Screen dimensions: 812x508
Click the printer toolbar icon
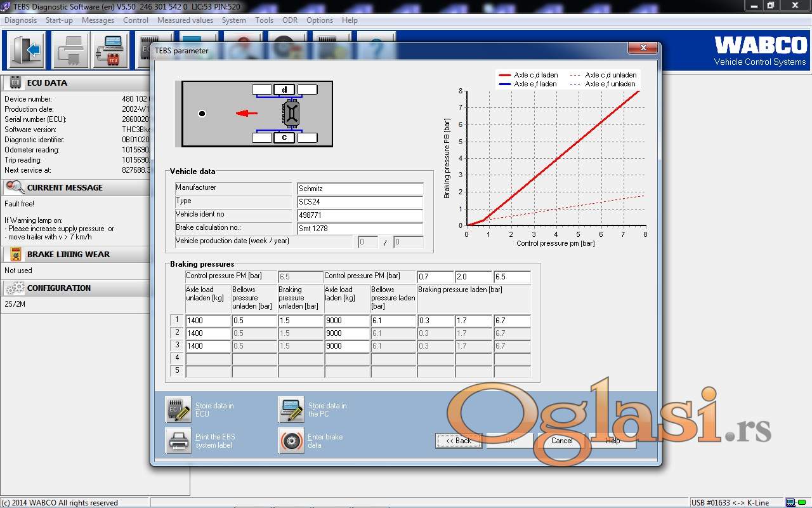pyautogui.click(x=69, y=49)
